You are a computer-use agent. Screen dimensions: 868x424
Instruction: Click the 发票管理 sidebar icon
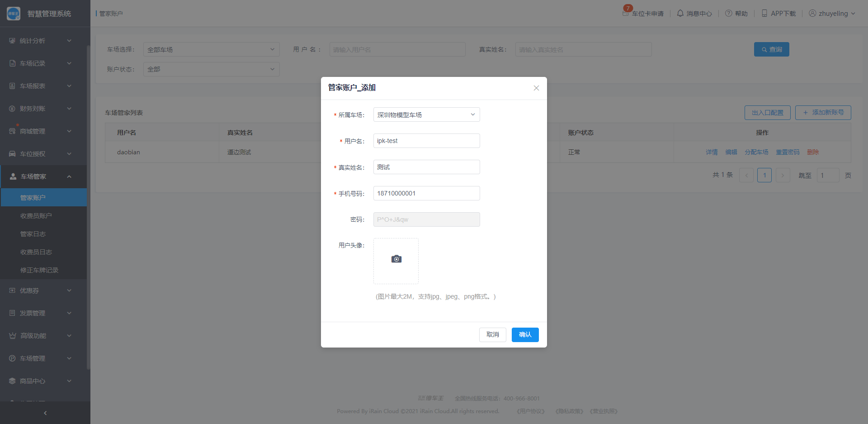tap(12, 313)
